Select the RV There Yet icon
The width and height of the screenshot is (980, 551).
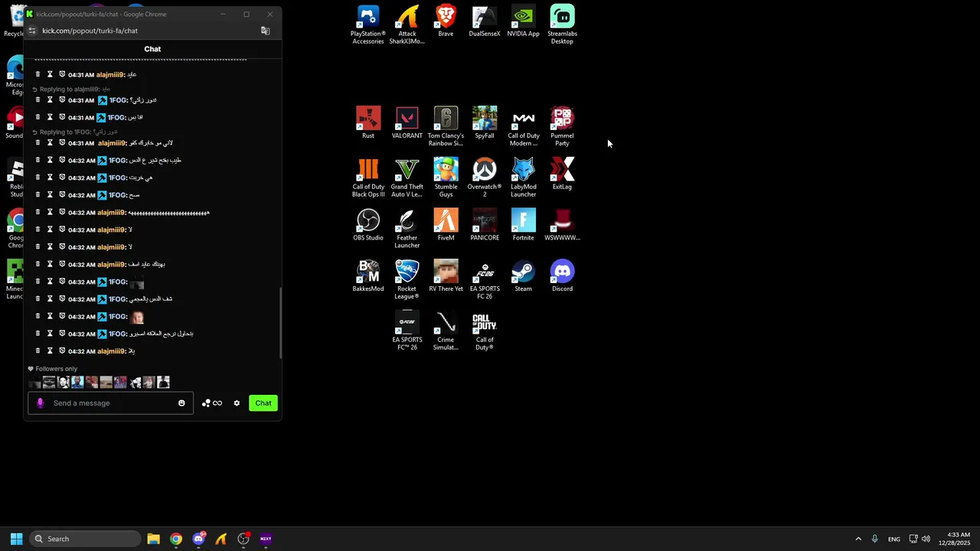tap(446, 275)
